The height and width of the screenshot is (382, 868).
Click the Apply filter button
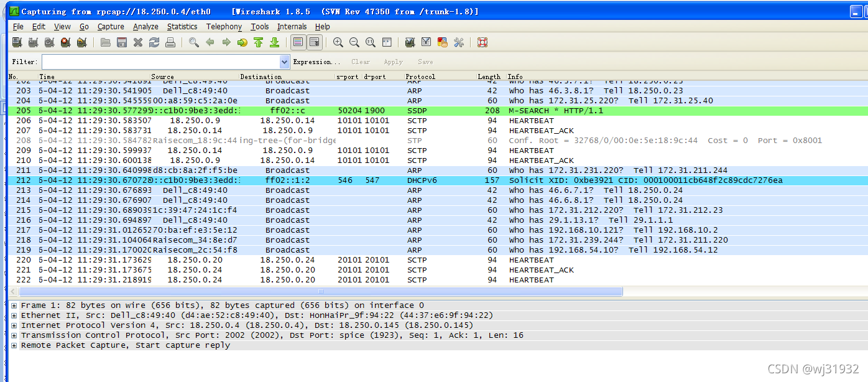click(393, 62)
